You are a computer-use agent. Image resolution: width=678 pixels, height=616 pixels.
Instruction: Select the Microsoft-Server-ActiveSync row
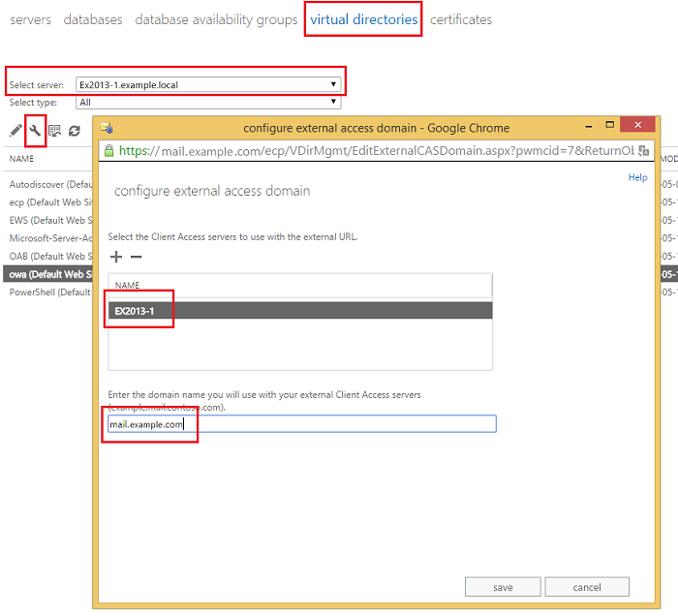pyautogui.click(x=50, y=238)
